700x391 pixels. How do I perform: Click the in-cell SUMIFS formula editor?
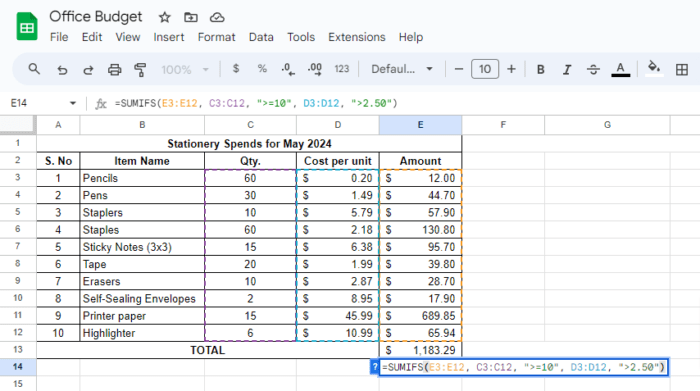[524, 367]
